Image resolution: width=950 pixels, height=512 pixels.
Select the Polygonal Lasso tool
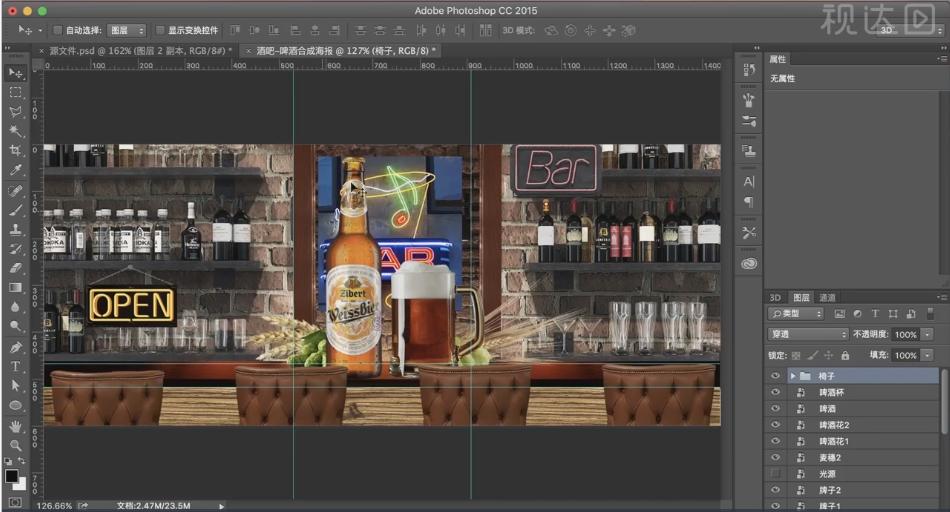coord(15,112)
